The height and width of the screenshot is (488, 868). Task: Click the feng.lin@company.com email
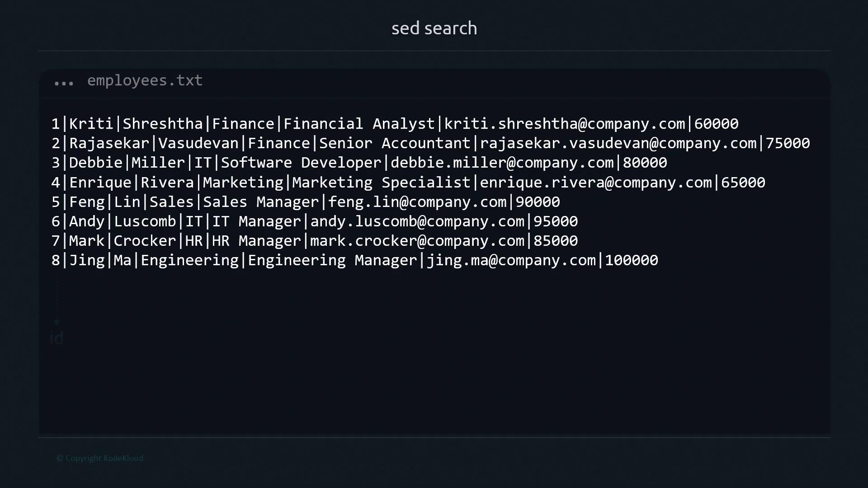click(417, 202)
